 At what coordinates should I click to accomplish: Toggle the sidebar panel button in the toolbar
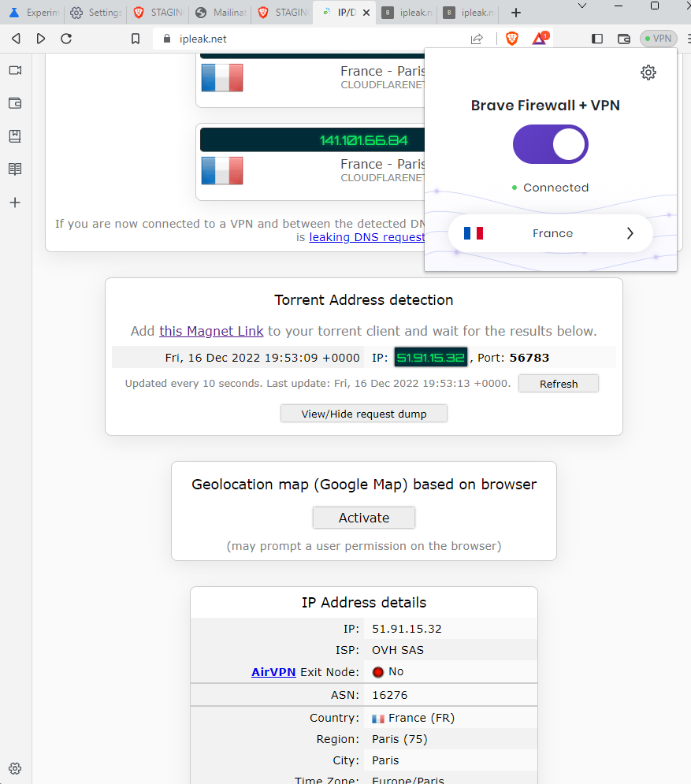click(x=596, y=38)
